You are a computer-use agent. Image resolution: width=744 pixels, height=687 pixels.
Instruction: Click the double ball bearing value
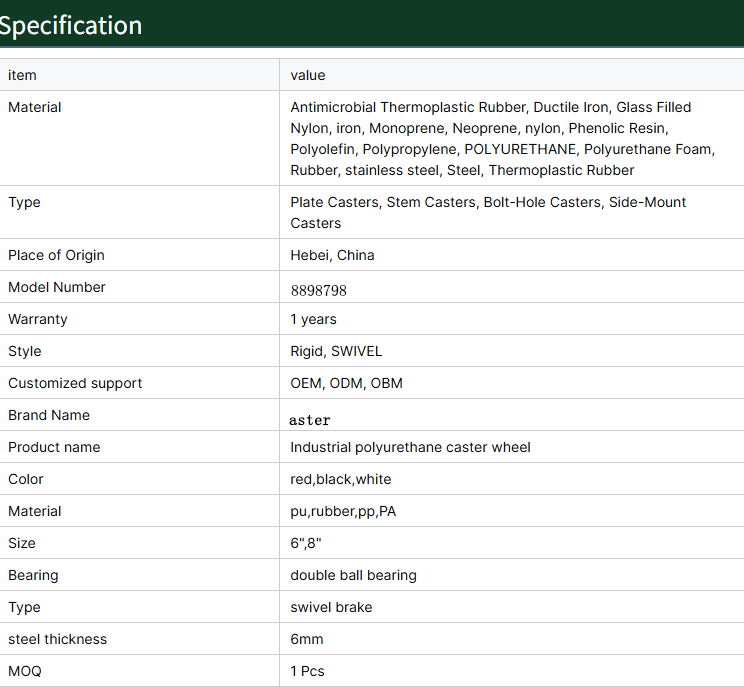(x=353, y=575)
